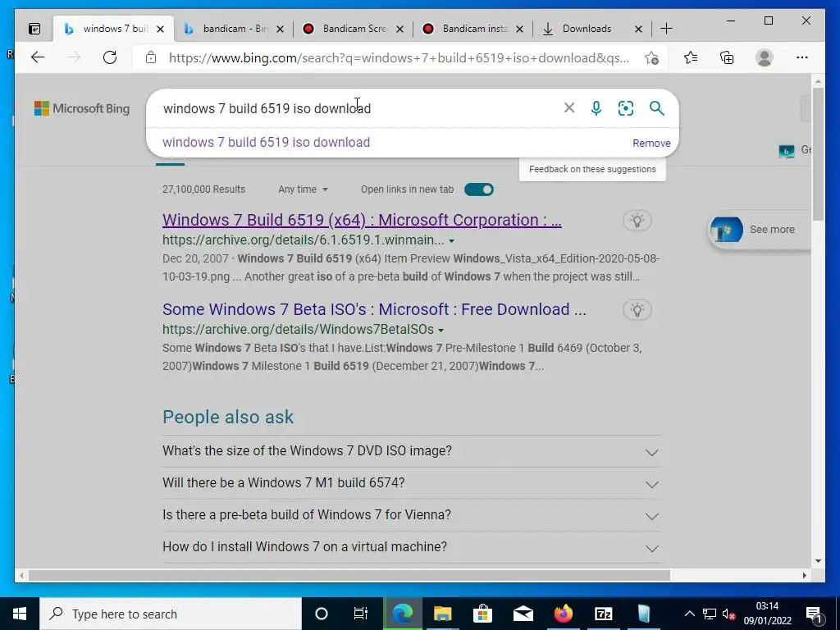The image size is (840, 630).
Task: Click the See more button
Action: (x=759, y=230)
